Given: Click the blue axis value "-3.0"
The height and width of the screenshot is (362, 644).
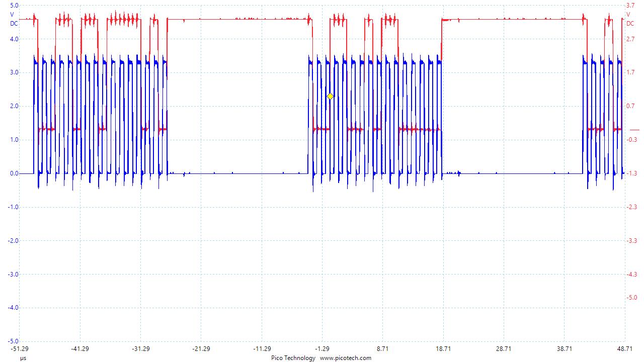Looking at the screenshot, I should coord(14,275).
